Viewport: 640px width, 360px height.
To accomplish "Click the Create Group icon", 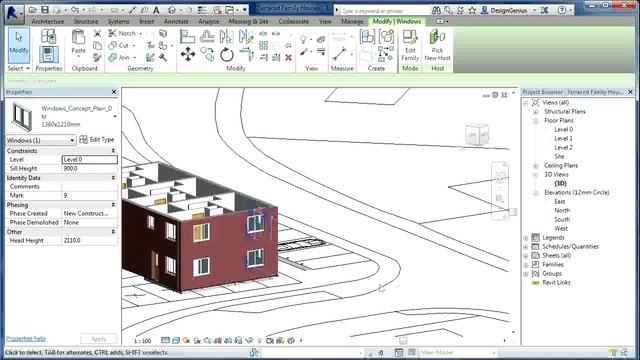I will [x=386, y=36].
